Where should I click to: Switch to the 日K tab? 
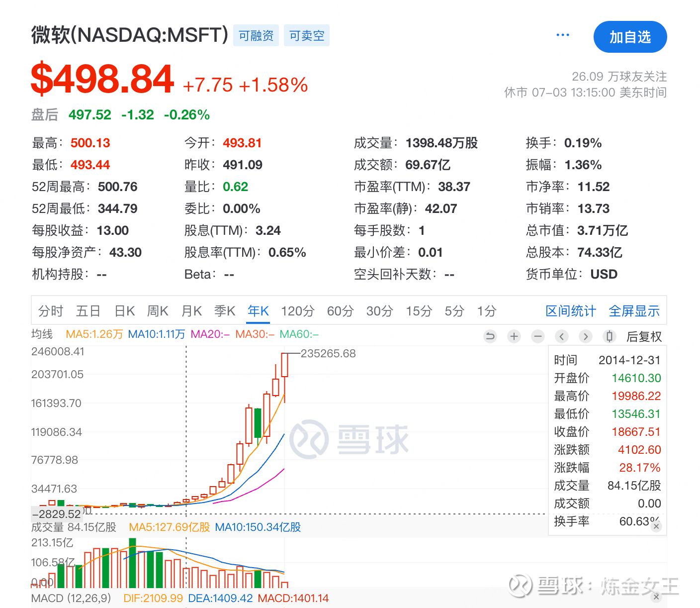pyautogui.click(x=125, y=311)
